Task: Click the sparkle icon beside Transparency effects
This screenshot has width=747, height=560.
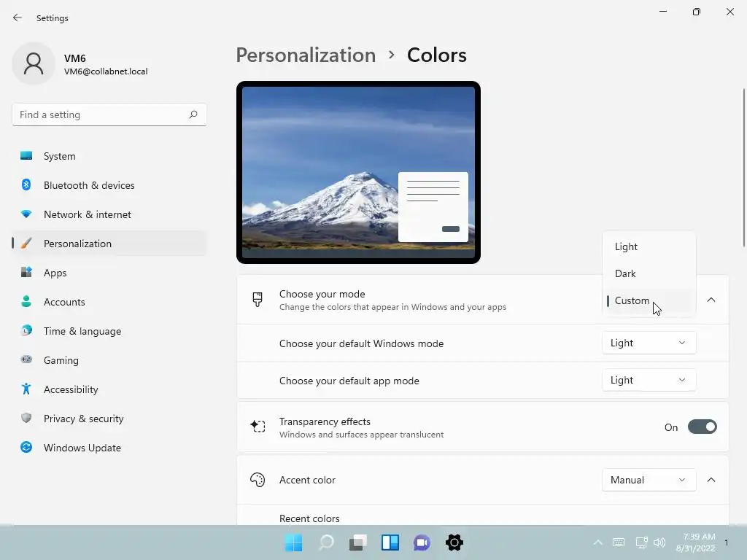Action: tap(258, 426)
